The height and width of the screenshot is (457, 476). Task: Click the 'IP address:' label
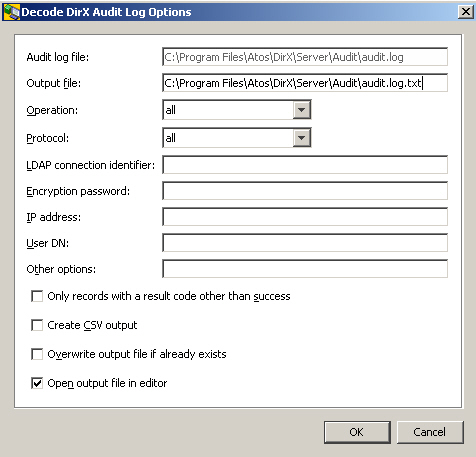[53, 217]
